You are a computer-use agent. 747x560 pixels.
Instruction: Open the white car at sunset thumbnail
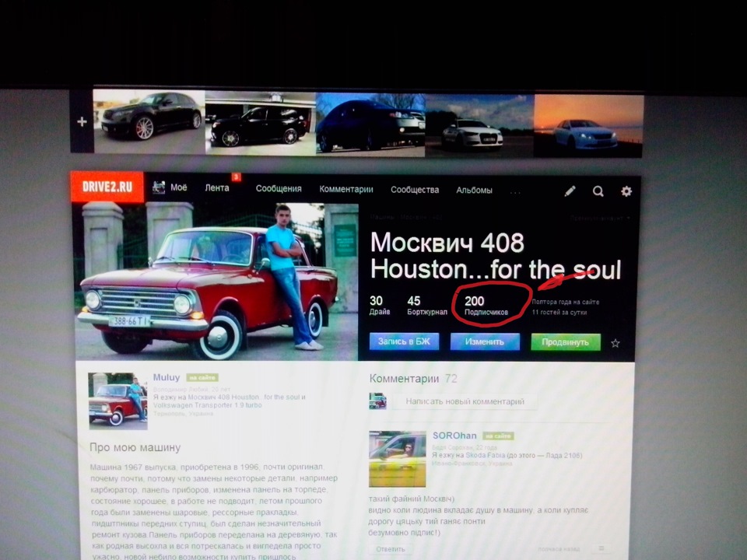(x=588, y=126)
